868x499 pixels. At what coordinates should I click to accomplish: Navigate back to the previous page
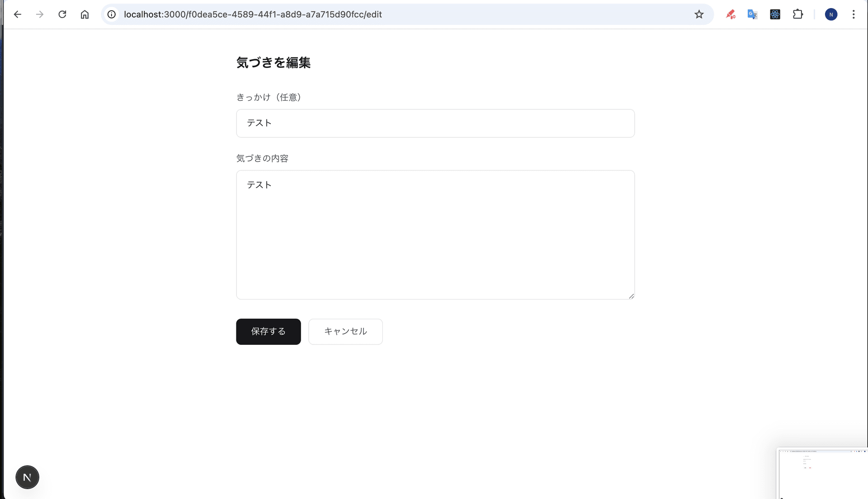[x=18, y=14]
